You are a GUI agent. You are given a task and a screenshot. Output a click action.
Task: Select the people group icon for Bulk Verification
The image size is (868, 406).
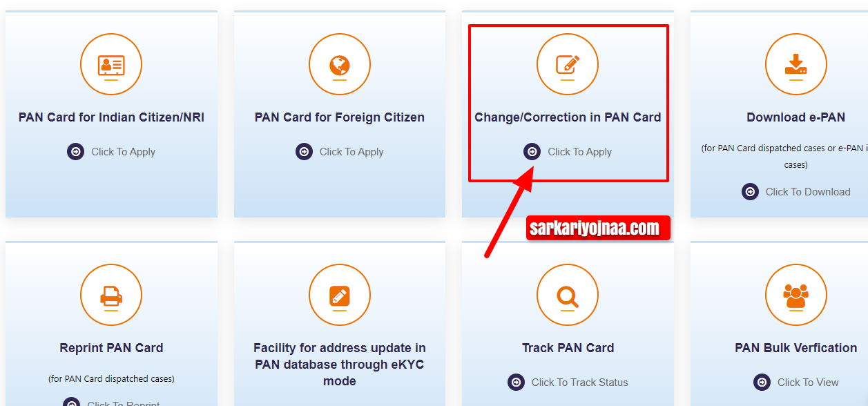[796, 295]
